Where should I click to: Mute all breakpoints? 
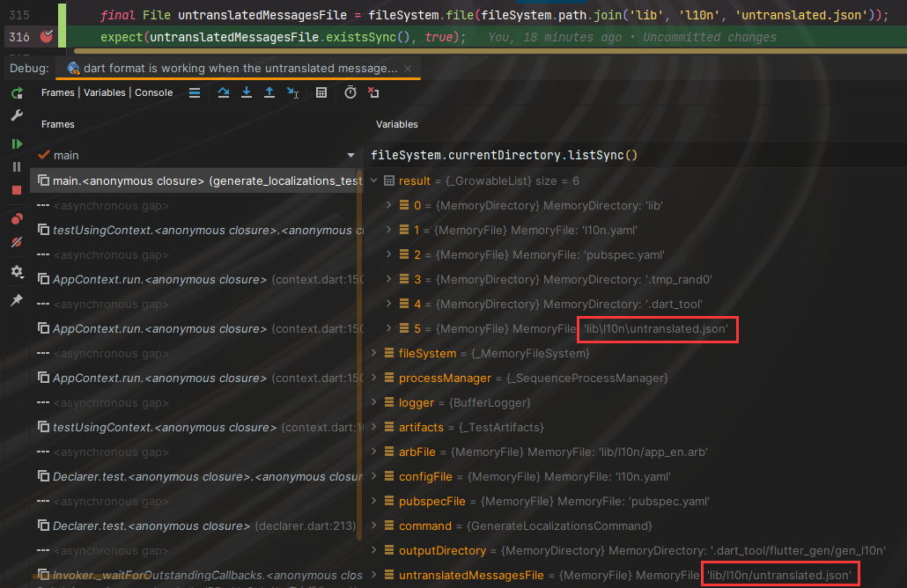click(17, 242)
